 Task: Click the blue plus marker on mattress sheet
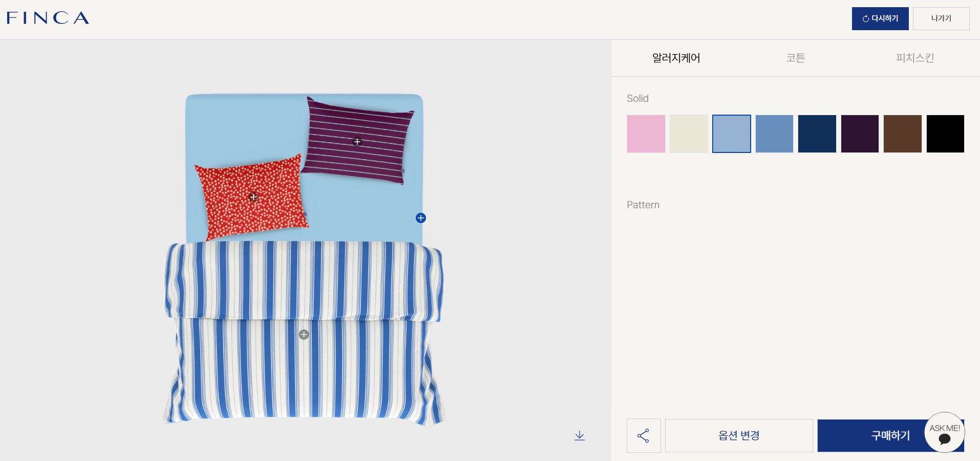click(x=420, y=218)
